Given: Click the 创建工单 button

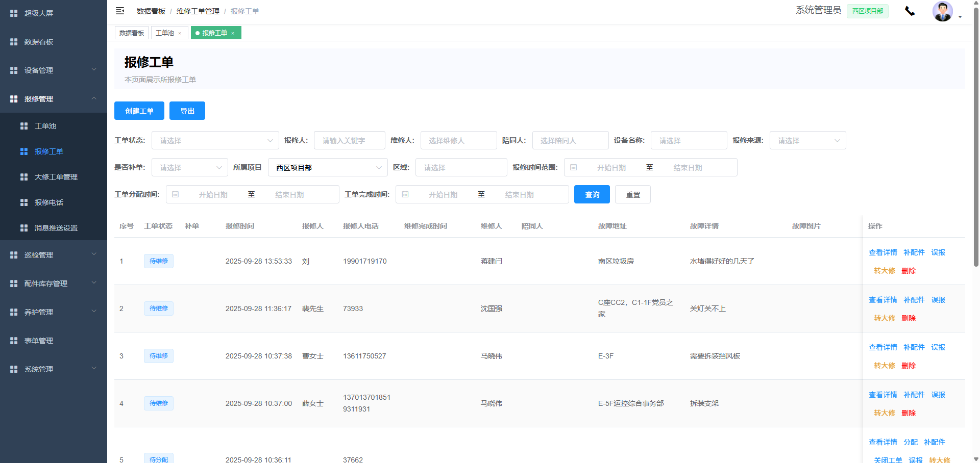Looking at the screenshot, I should [x=139, y=111].
